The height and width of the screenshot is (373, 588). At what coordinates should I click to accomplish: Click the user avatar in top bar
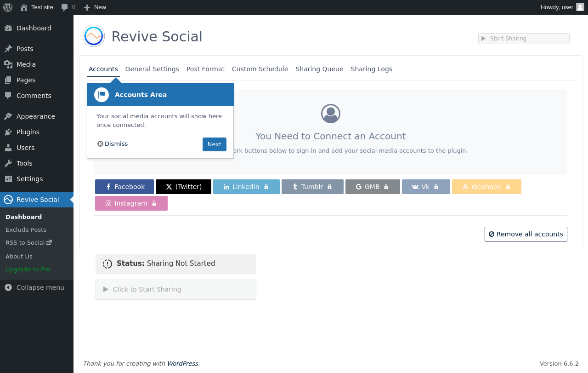point(580,7)
